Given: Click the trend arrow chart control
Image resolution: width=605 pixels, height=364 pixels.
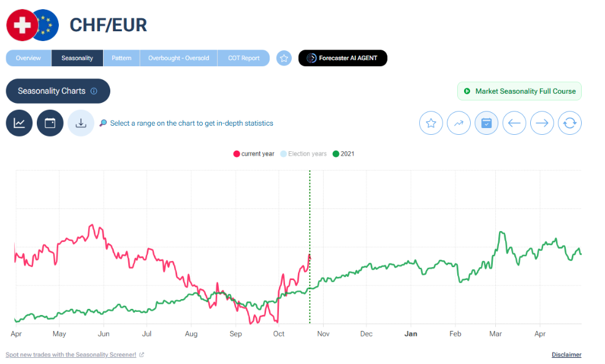Looking at the screenshot, I should coord(459,123).
